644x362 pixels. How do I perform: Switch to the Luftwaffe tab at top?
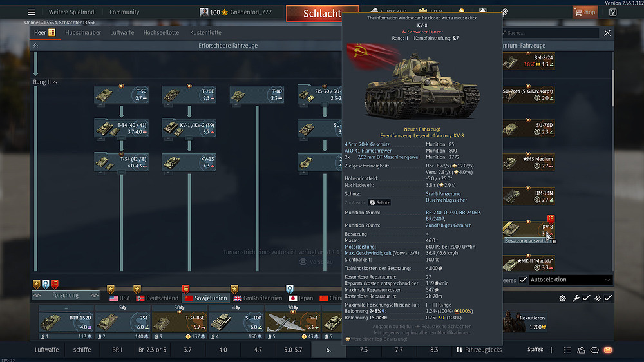[x=122, y=32]
